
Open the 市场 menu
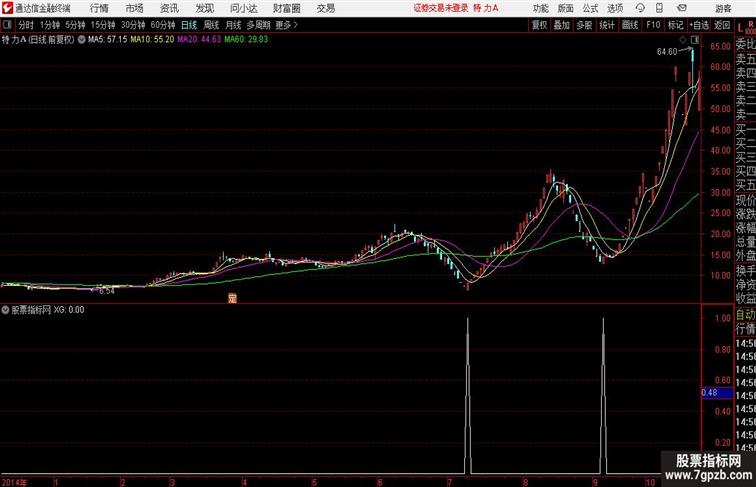134,8
